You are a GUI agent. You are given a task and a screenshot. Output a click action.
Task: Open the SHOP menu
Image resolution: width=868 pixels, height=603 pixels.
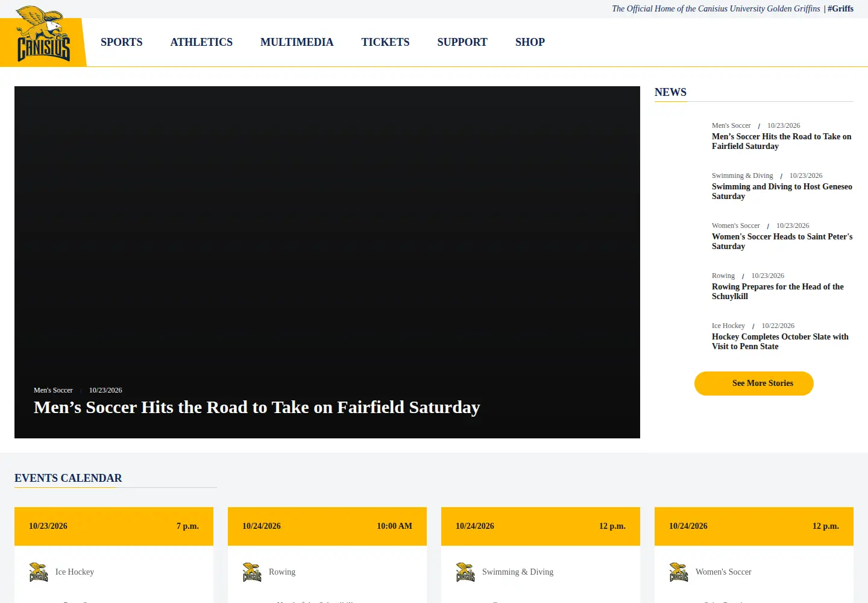pos(530,42)
